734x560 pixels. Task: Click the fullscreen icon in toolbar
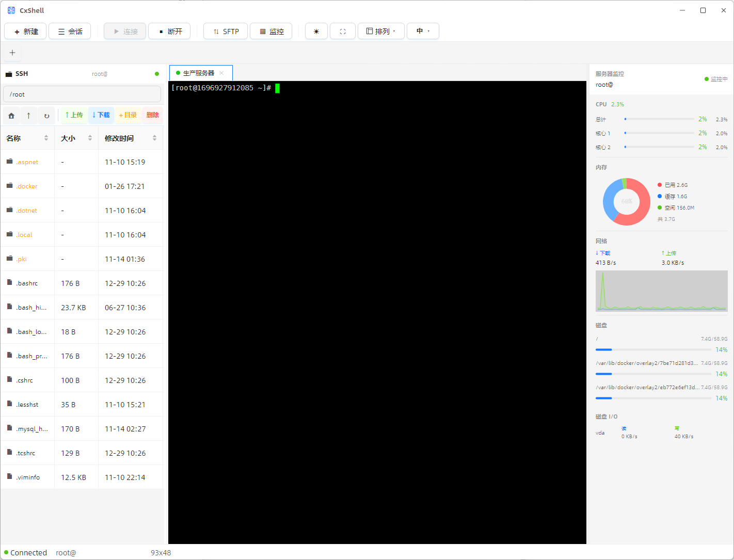343,31
